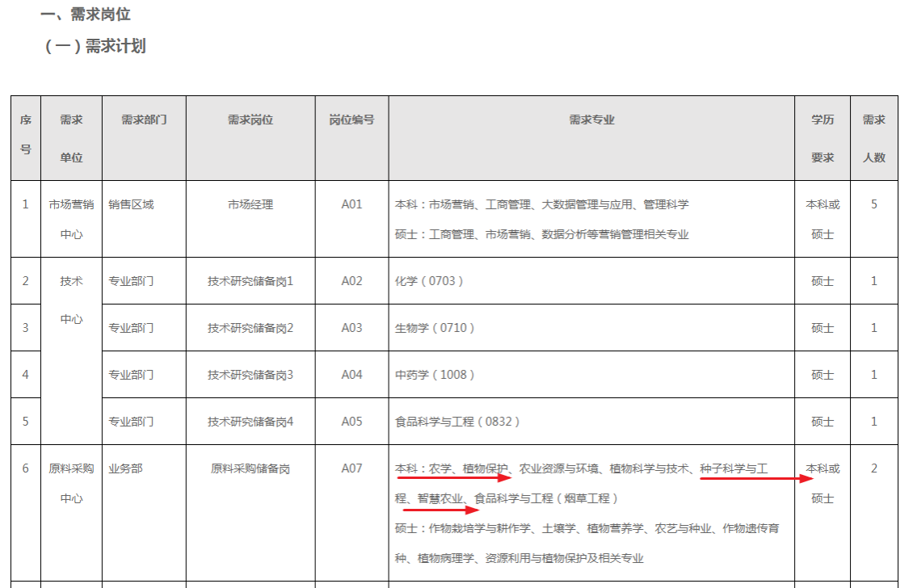Click the 一、需求岗位 section heading
Viewport: 913px width, 588px height.
click(85, 15)
